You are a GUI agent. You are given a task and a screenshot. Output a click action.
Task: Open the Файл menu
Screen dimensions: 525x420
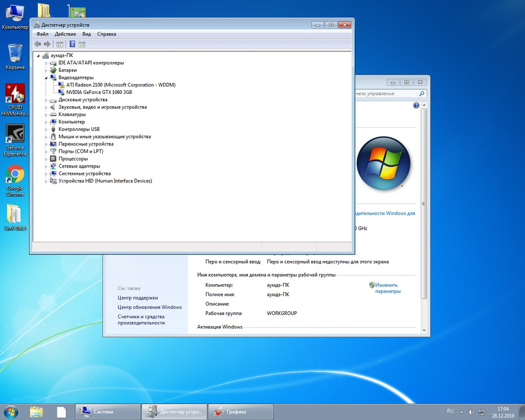(x=43, y=34)
